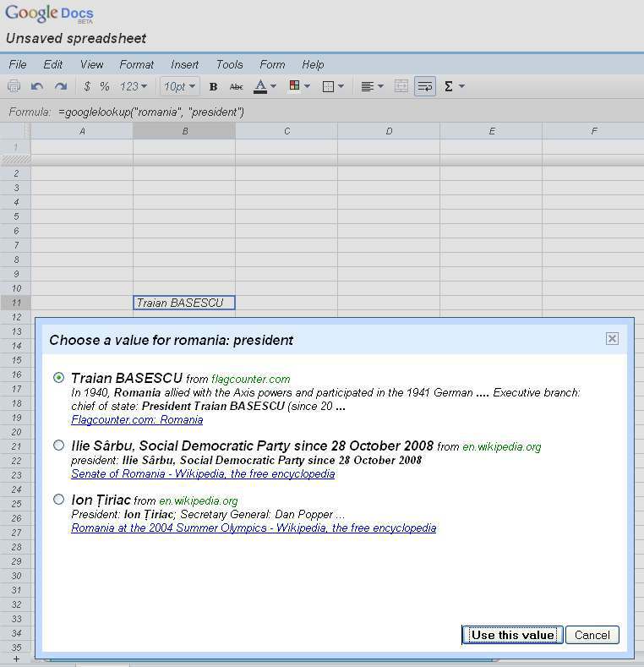This screenshot has width=644, height=667.
Task: Apply currency format with dollar icon
Action: pos(87,86)
